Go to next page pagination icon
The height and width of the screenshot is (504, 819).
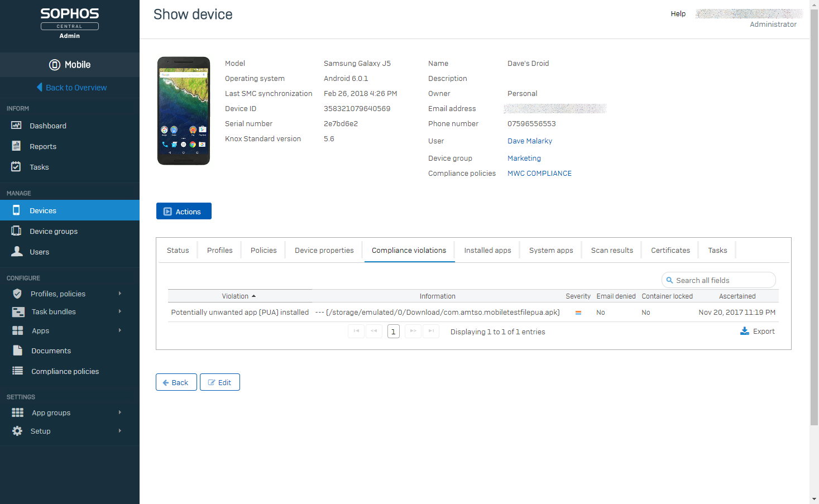click(x=413, y=331)
